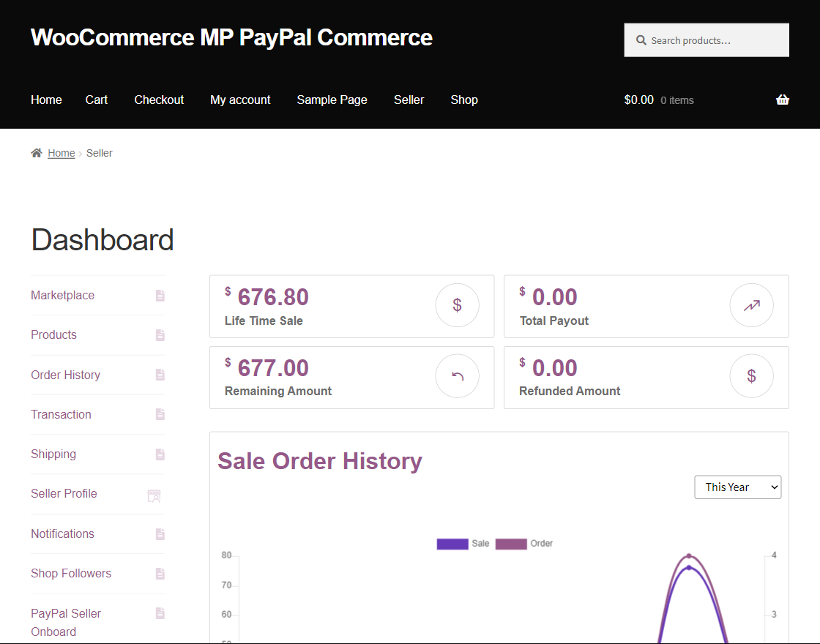Click the trend arrow icon beside Total Payout
The width and height of the screenshot is (820, 644).
tap(751, 305)
